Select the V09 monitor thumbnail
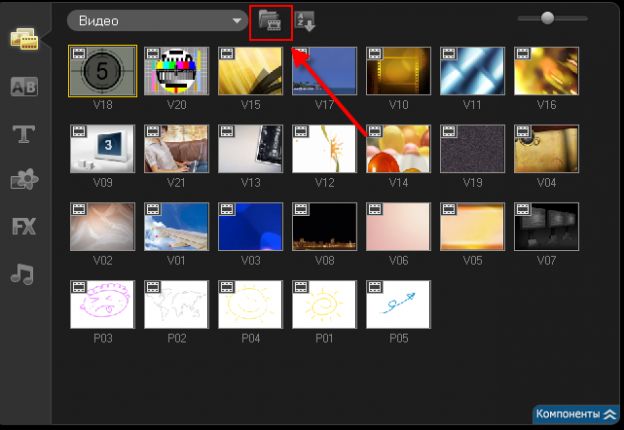This screenshot has width=624, height=430. tap(103, 149)
